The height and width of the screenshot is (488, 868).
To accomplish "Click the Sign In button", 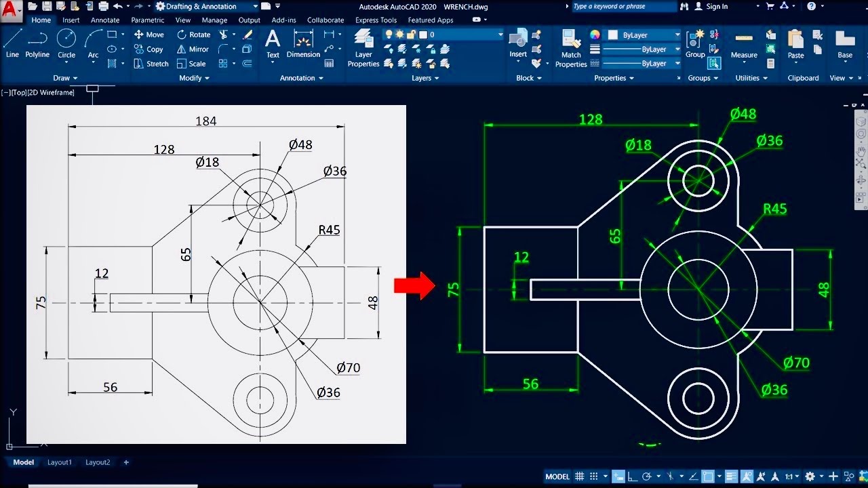I will point(711,6).
